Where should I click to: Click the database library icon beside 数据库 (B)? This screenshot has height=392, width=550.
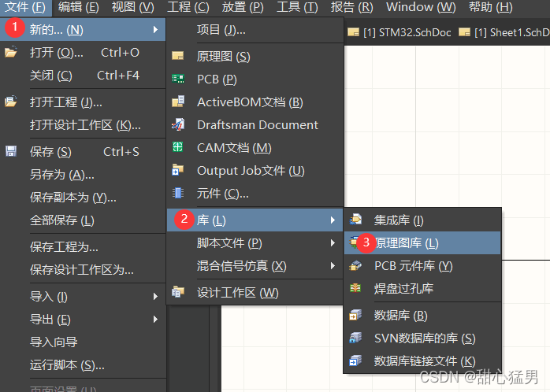click(x=355, y=316)
